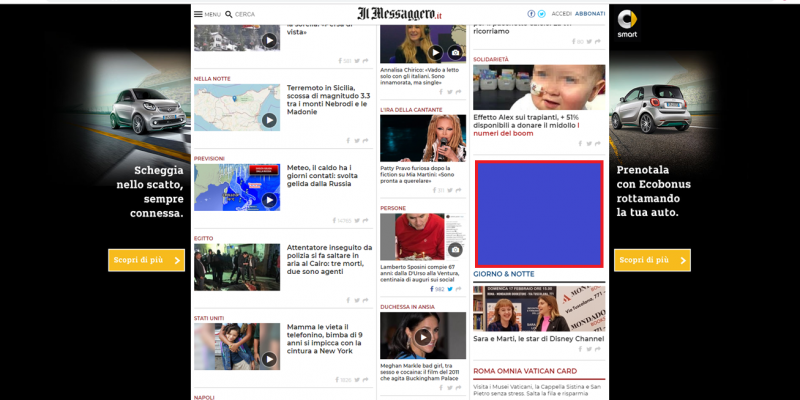Click the ACCEDI login link

562,14
